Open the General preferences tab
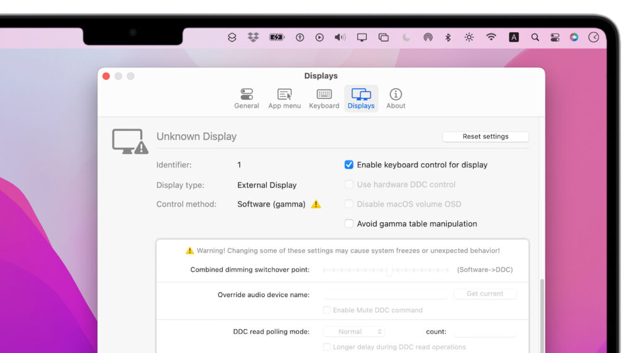This screenshot has height=353, width=644. tap(247, 99)
